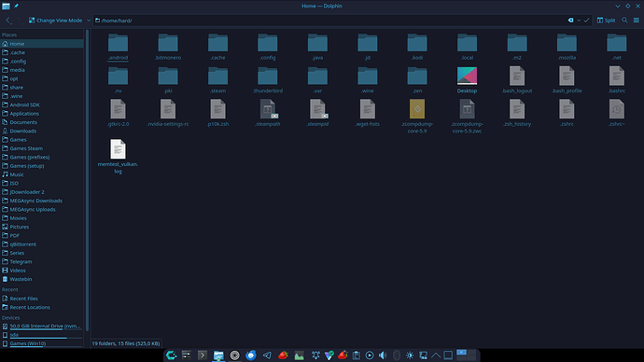The height and width of the screenshot is (362, 644).
Task: Click the Places panel scrollbar
Action: pos(87,181)
